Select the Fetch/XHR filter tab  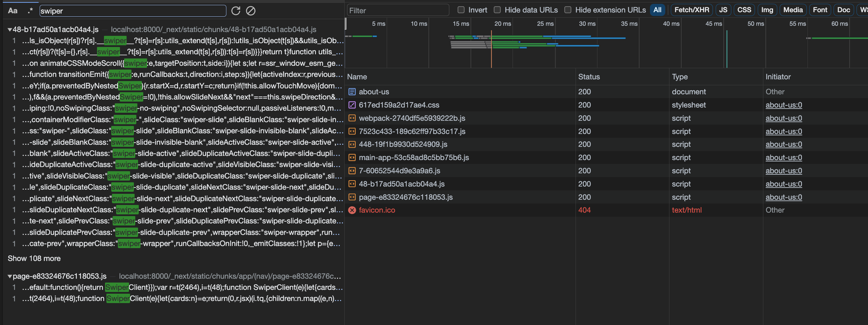click(692, 9)
